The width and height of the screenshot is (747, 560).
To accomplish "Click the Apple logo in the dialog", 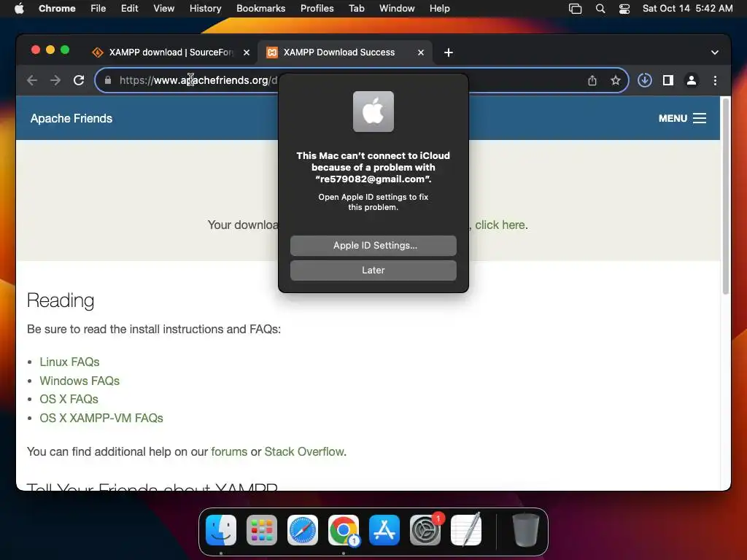I will (373, 112).
